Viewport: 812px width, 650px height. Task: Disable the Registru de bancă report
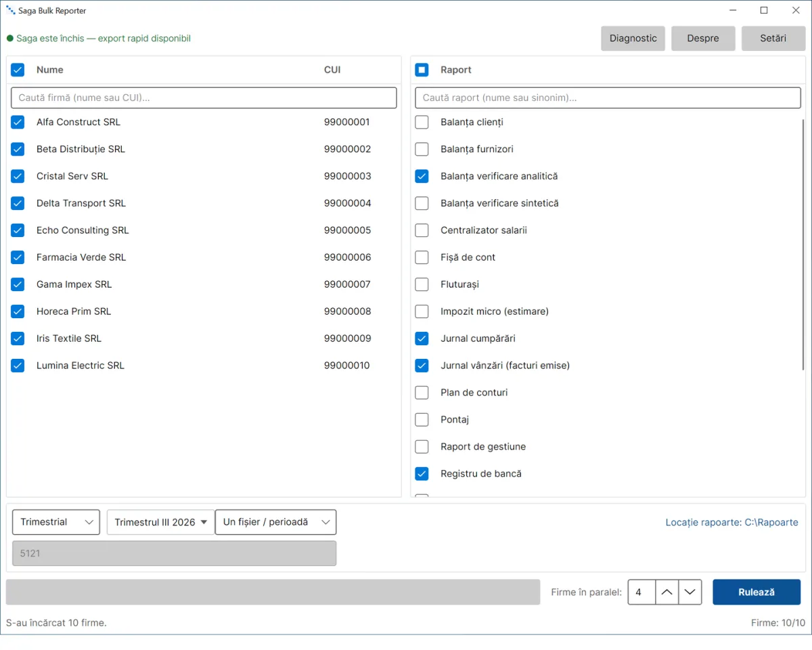coord(422,474)
